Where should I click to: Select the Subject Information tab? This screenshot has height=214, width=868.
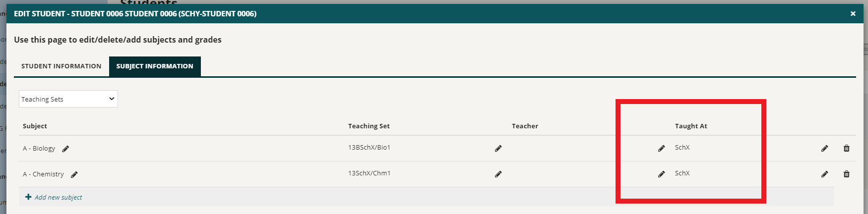[x=155, y=66]
